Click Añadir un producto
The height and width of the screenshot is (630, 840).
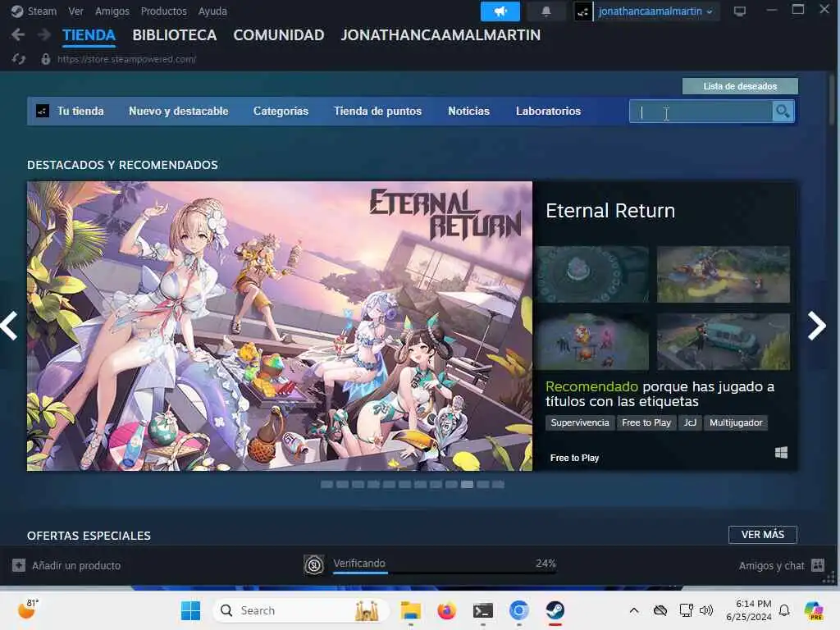[x=76, y=565]
